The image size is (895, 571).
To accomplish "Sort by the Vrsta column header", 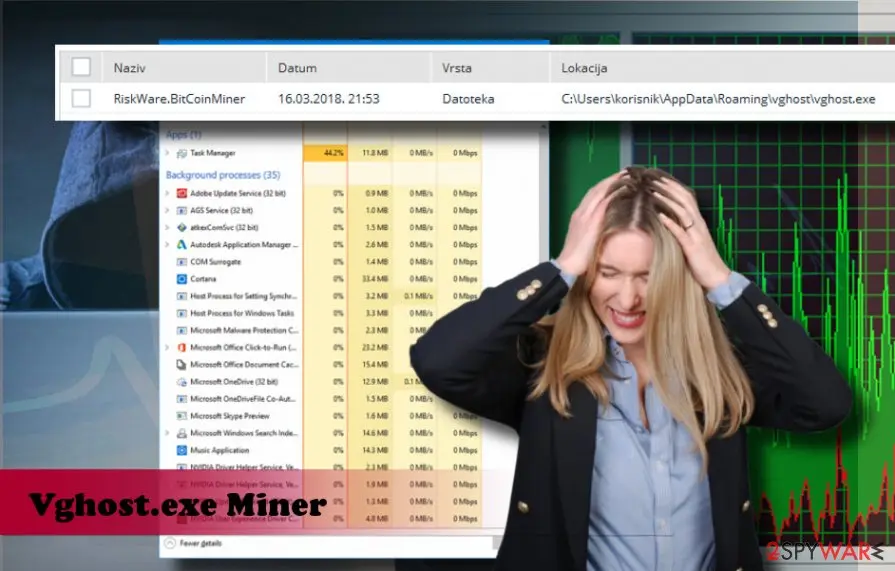I will [x=457, y=68].
